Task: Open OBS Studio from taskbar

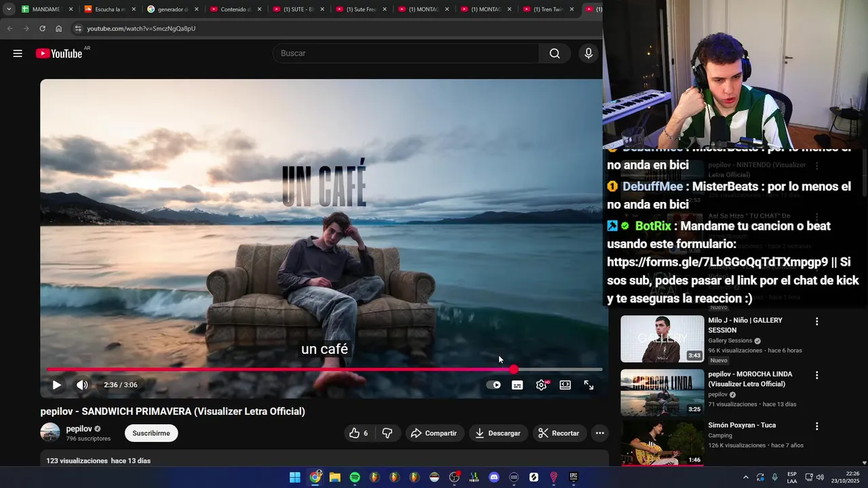Action: click(454, 477)
